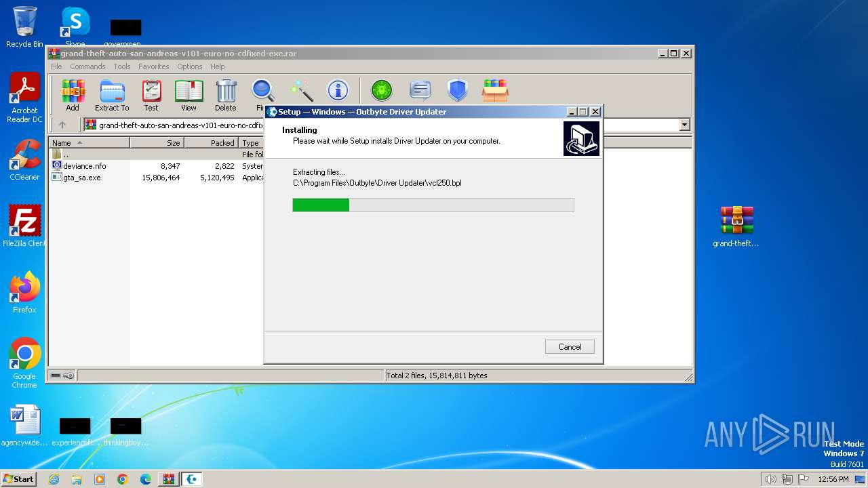Click the Wizard wand toolbar icon

click(x=301, y=90)
